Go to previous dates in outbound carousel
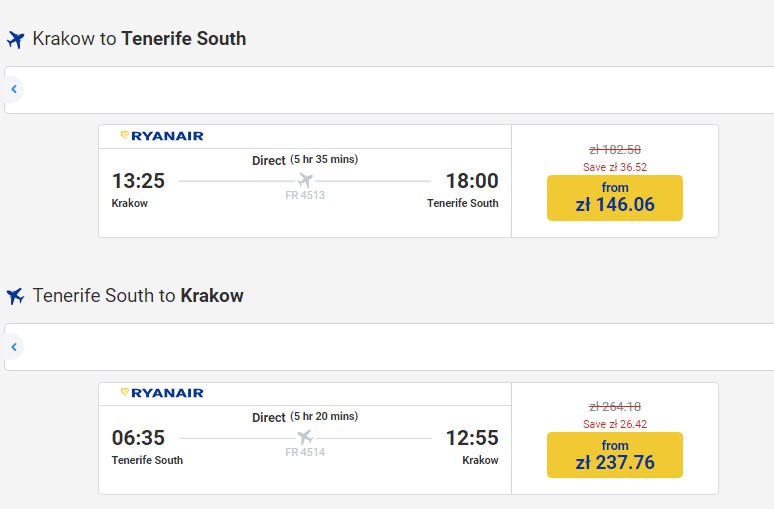774x509 pixels. point(14,90)
